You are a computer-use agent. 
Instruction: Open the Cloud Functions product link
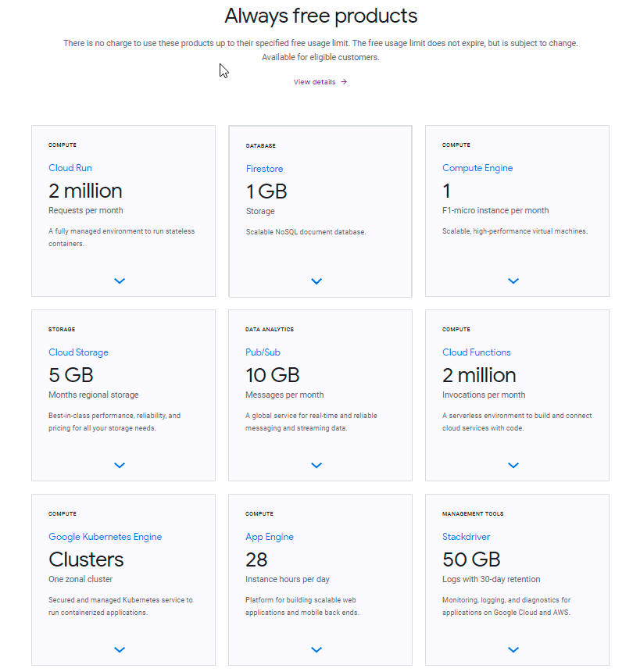tap(477, 352)
